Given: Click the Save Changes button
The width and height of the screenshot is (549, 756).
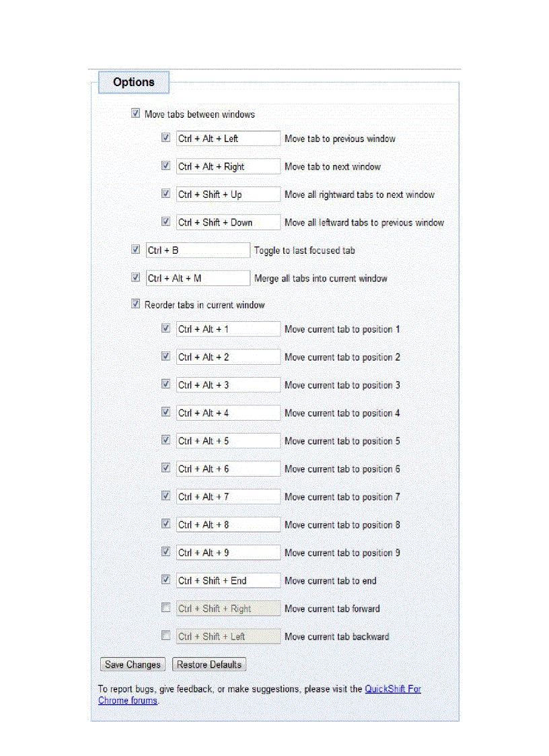Looking at the screenshot, I should tap(132, 664).
